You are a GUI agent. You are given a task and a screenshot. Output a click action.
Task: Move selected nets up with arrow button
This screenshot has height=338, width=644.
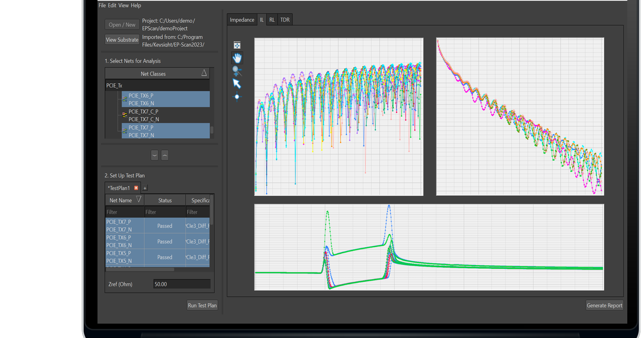(x=165, y=155)
